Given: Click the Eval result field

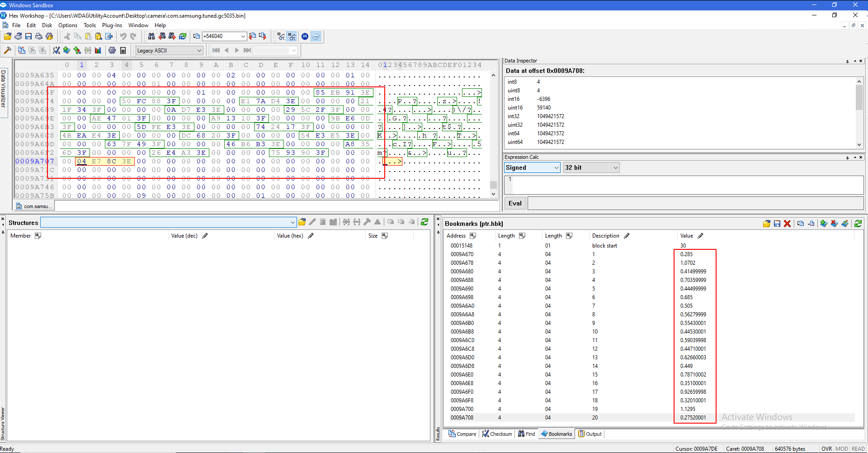Looking at the screenshot, I should [x=696, y=203].
